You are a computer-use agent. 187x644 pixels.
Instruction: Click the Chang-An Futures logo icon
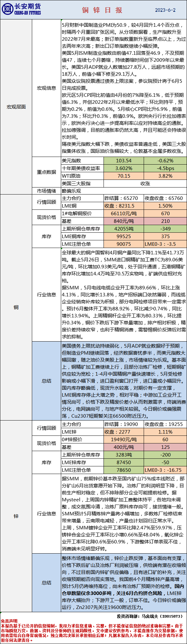pyautogui.click(x=7, y=9)
